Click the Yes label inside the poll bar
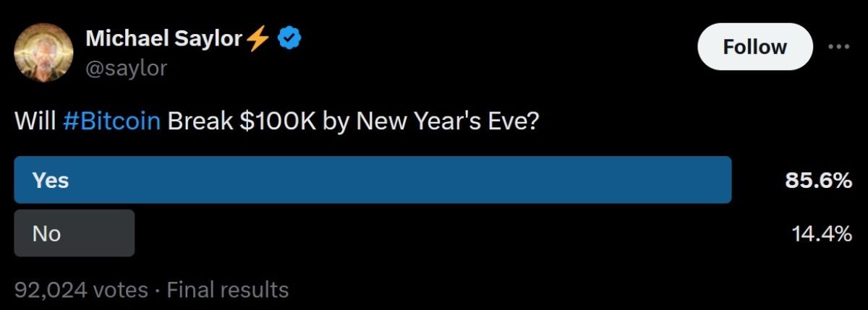868x310 pixels. [x=51, y=181]
